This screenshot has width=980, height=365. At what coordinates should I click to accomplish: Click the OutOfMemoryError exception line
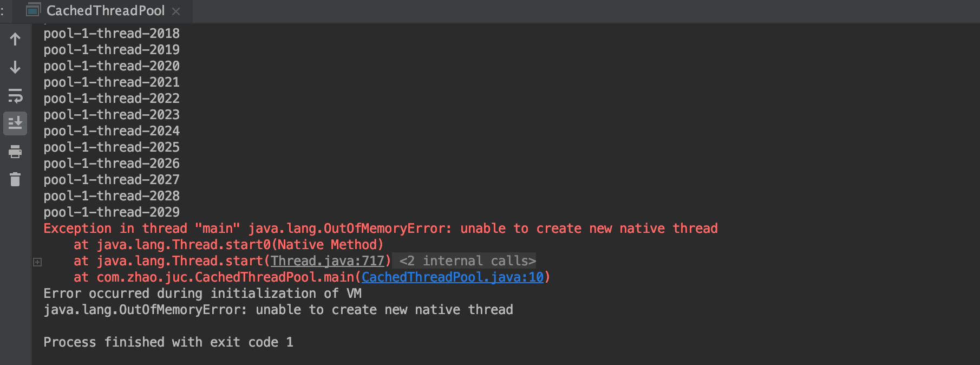point(381,229)
